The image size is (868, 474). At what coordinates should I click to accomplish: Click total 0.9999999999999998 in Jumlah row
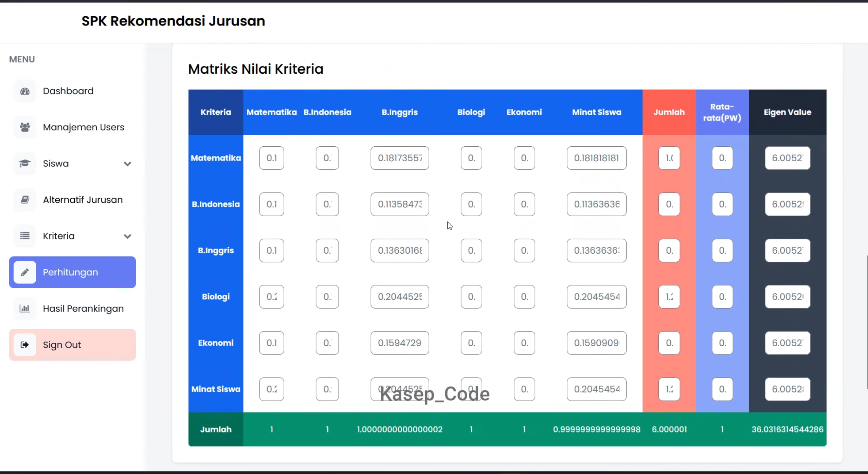click(x=597, y=429)
